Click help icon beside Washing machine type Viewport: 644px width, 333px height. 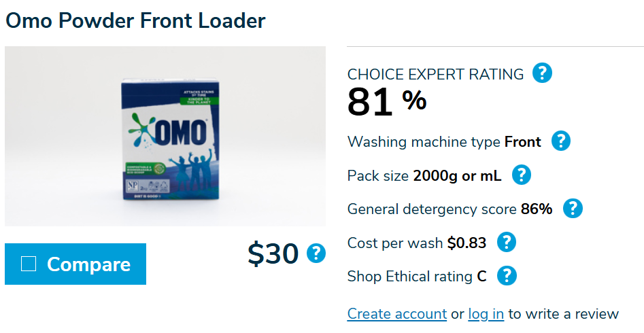[x=560, y=141]
